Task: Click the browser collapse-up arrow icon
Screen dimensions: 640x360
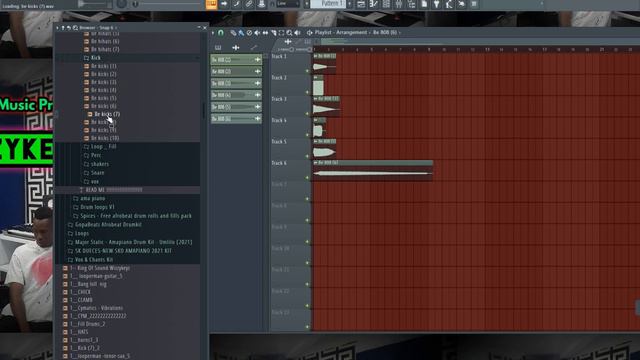Action: [63, 28]
